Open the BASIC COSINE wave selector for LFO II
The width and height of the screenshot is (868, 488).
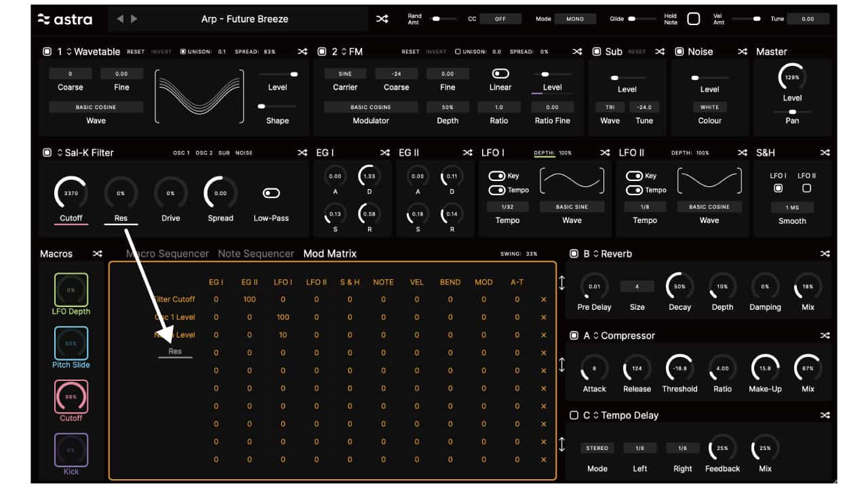(x=709, y=206)
